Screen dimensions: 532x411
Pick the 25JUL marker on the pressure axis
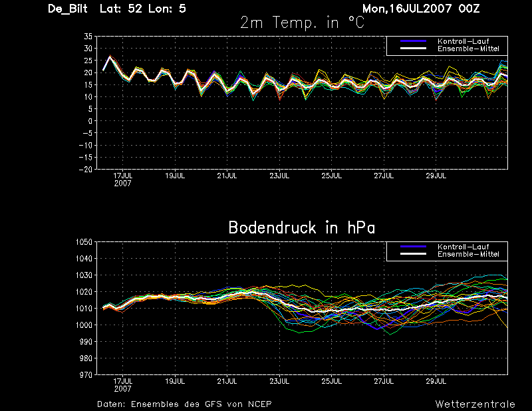[x=331, y=382]
